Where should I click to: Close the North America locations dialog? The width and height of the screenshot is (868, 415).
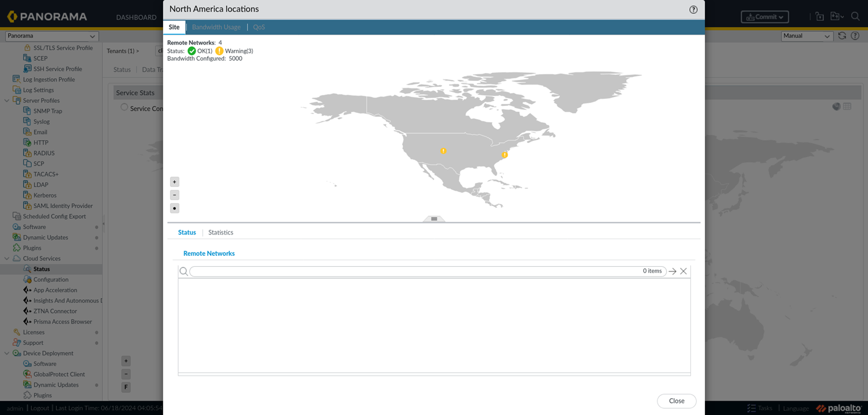pos(676,401)
